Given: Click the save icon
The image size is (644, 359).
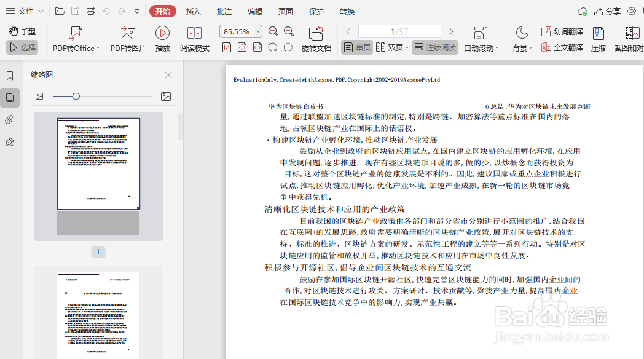Looking at the screenshot, I should [75, 11].
